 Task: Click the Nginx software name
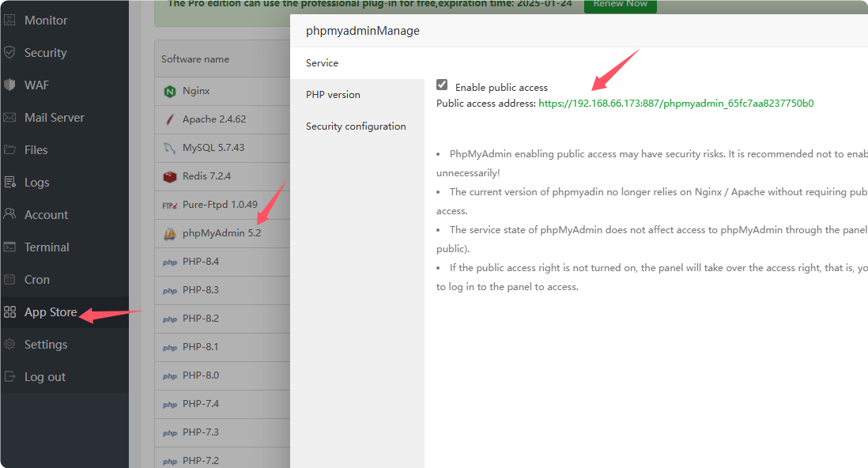(196, 90)
